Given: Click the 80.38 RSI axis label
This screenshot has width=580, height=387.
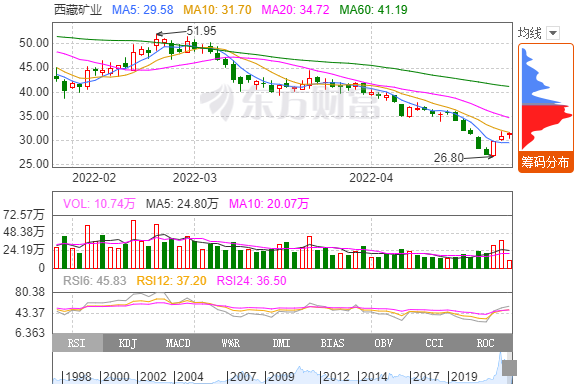Looking at the screenshot, I should (30, 292).
